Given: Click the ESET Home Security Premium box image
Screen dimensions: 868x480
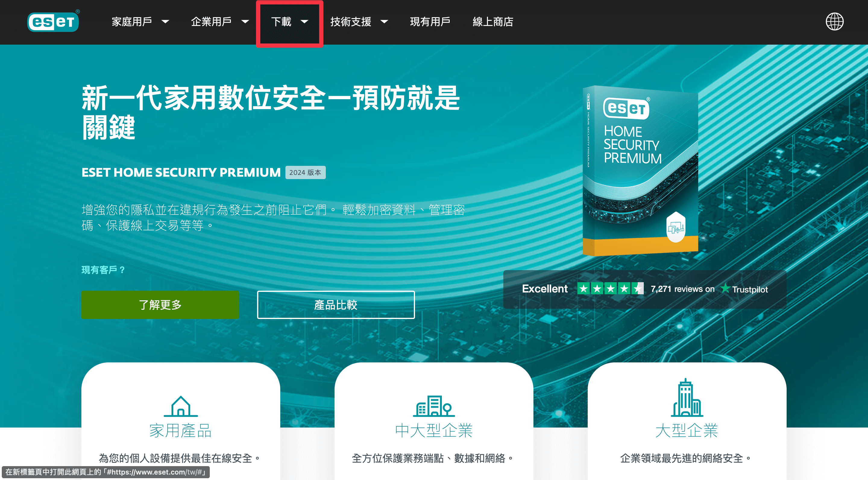Looking at the screenshot, I should (x=640, y=170).
